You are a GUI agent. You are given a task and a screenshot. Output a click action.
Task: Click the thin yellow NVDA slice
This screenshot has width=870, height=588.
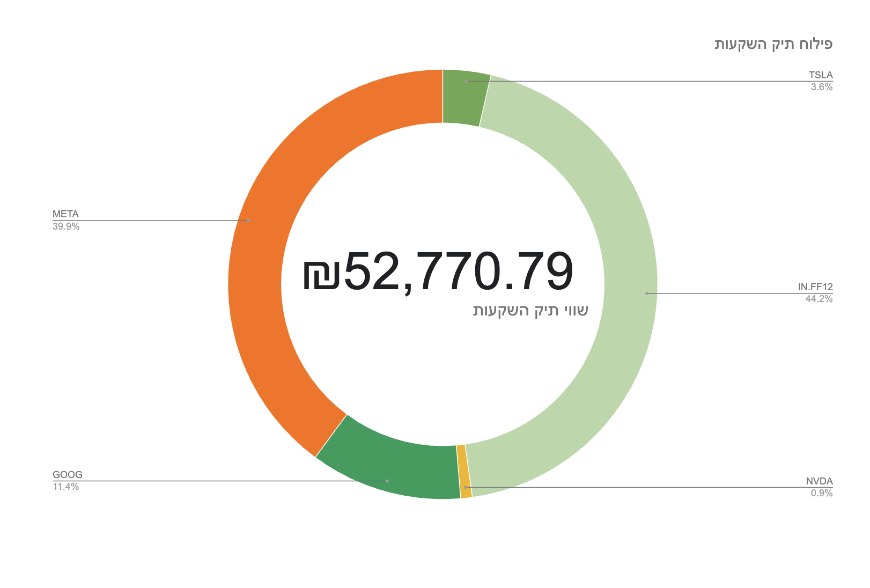tap(465, 472)
